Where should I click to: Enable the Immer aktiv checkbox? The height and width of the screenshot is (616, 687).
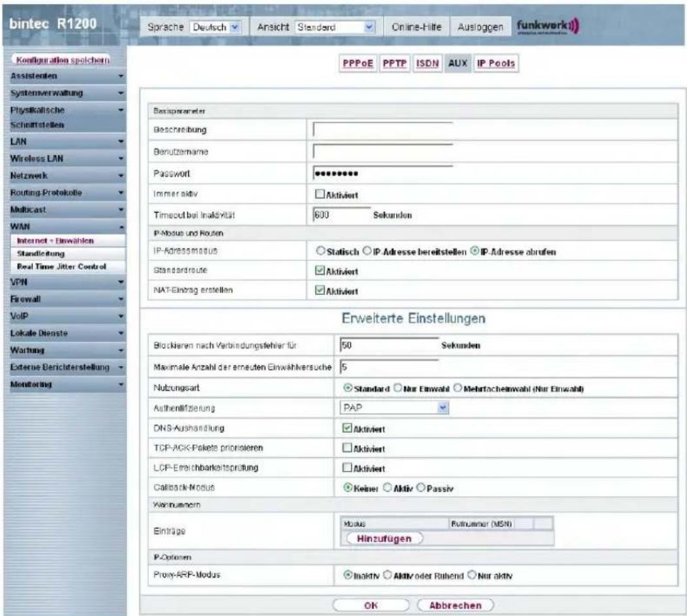click(x=320, y=194)
